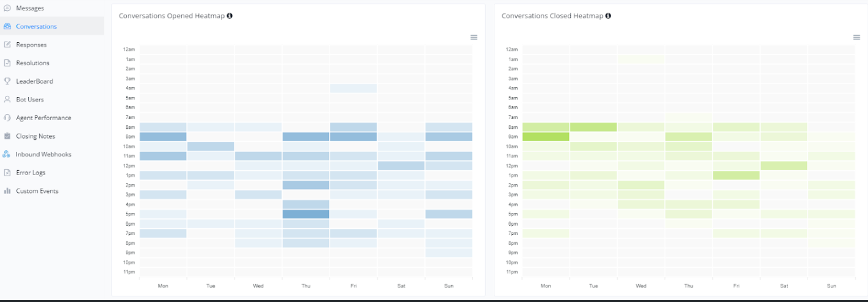
Task: Click info icon beside Conversations Closed Heatmap
Action: pos(609,16)
